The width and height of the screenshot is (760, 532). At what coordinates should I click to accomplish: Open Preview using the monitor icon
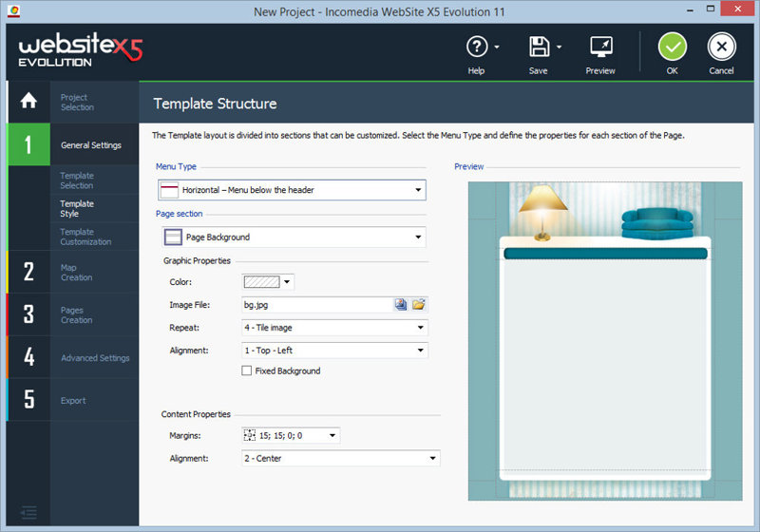pos(600,47)
